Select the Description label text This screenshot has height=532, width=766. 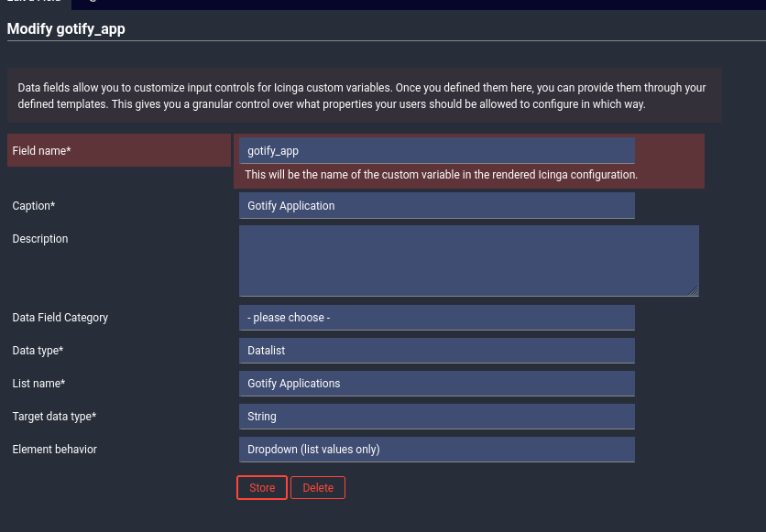coord(40,239)
